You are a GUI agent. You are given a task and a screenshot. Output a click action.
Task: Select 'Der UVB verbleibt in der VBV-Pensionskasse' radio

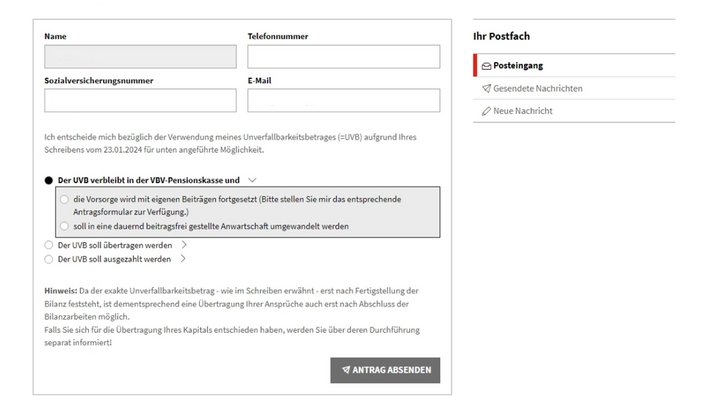48,180
